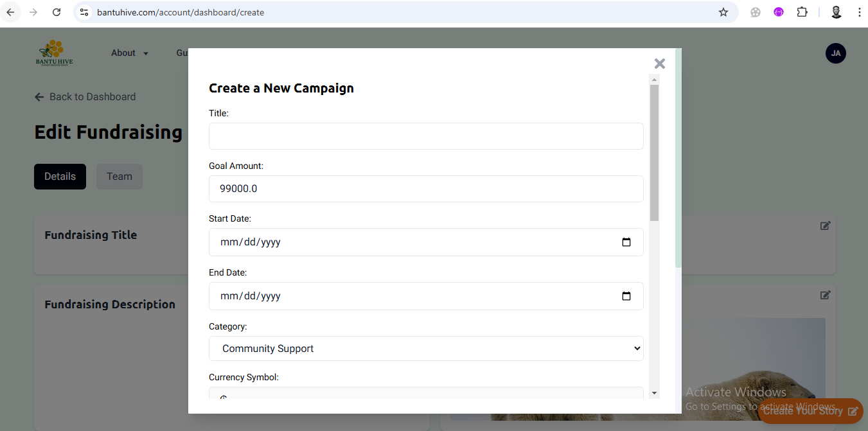The image size is (868, 431).
Task: Close the Create a New Campaign modal
Action: pos(659,64)
